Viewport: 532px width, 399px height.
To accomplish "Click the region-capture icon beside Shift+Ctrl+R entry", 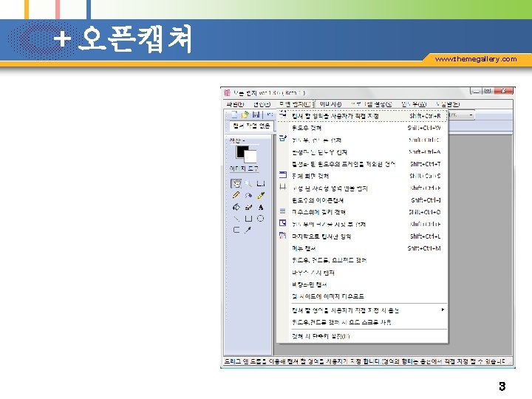I will click(282, 115).
